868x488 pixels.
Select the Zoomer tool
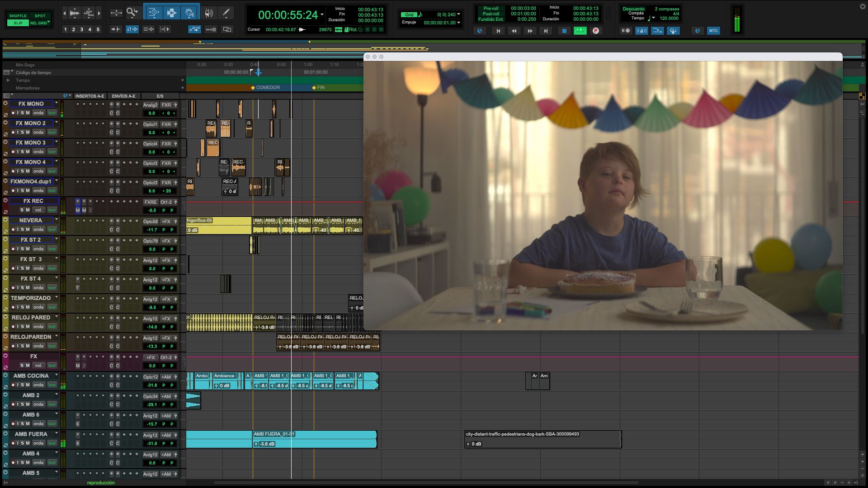tap(132, 12)
